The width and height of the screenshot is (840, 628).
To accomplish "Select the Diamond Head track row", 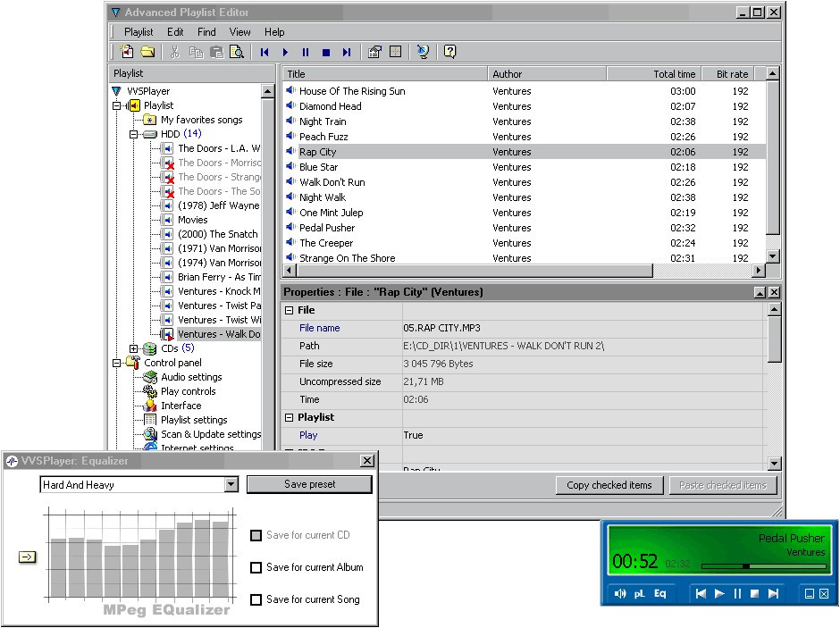I will pyautogui.click(x=525, y=106).
